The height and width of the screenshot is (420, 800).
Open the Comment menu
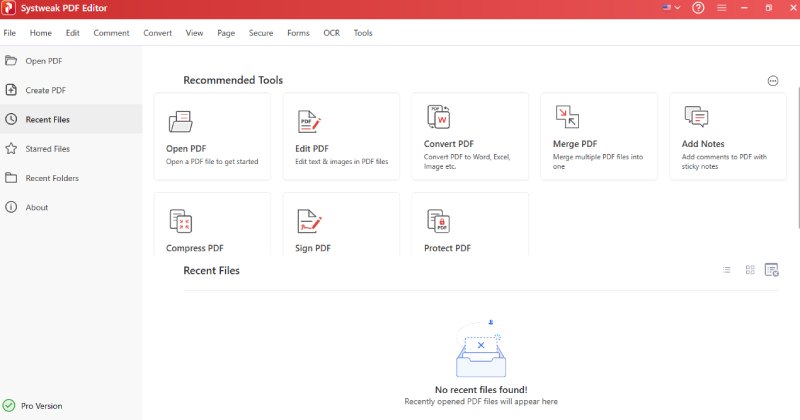[x=111, y=33]
